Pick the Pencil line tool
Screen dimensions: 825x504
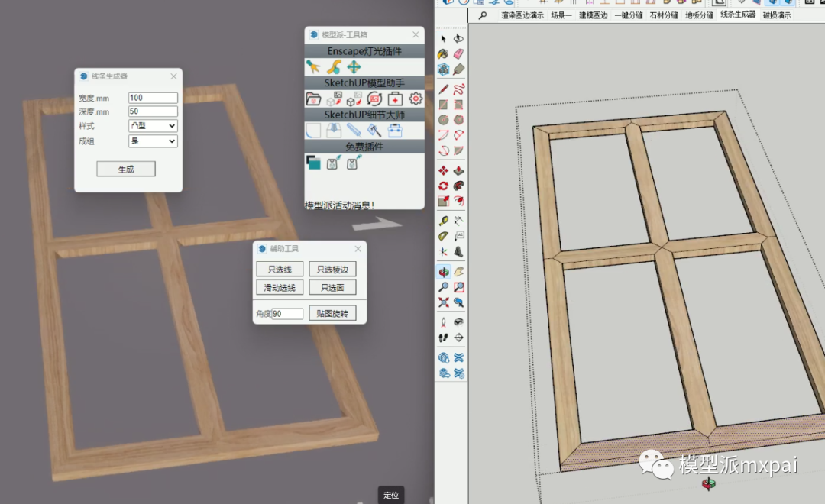pos(444,90)
